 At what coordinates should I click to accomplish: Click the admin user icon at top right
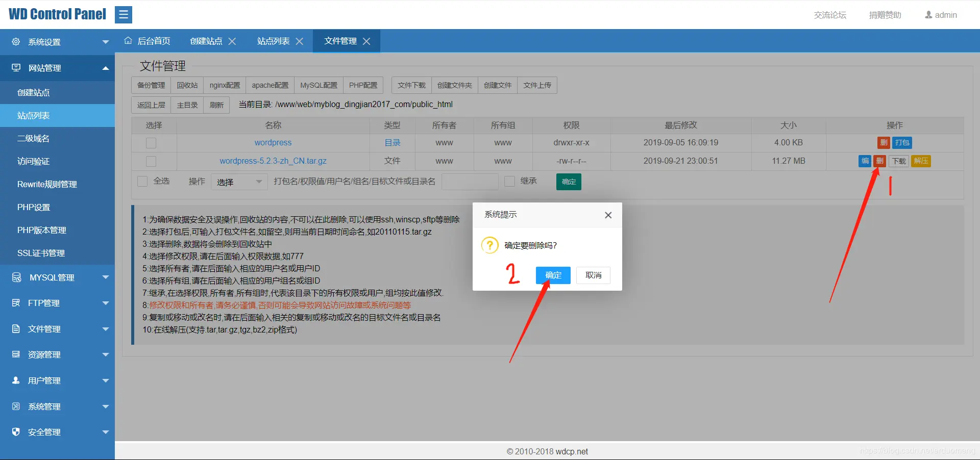(929, 15)
